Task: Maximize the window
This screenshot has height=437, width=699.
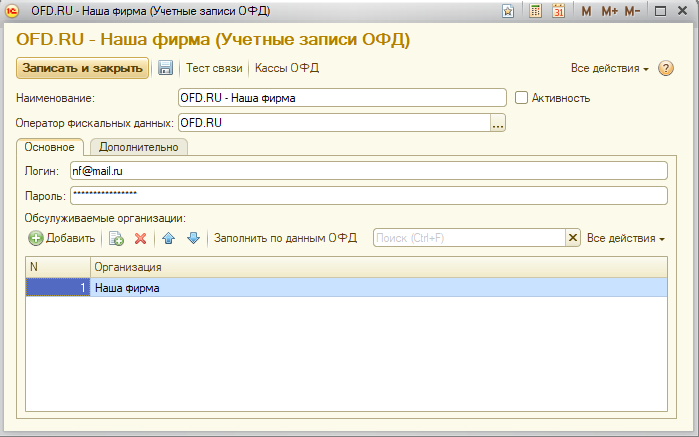Action: 660,11
